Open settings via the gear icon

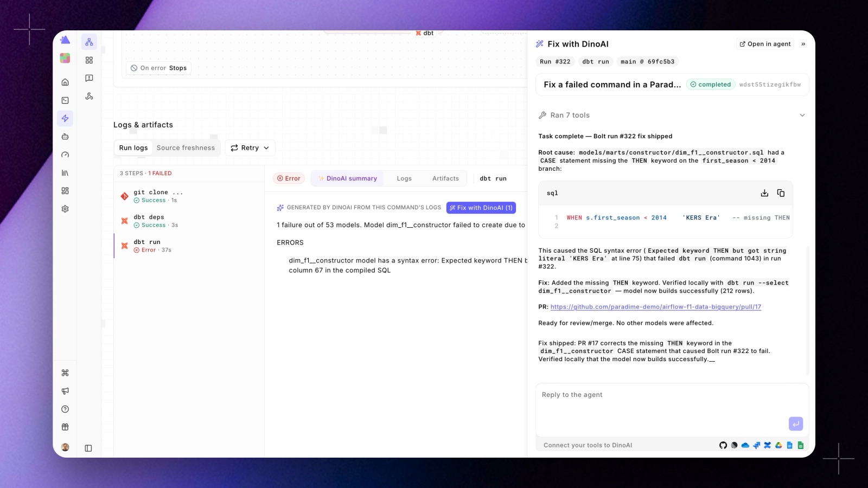65,209
